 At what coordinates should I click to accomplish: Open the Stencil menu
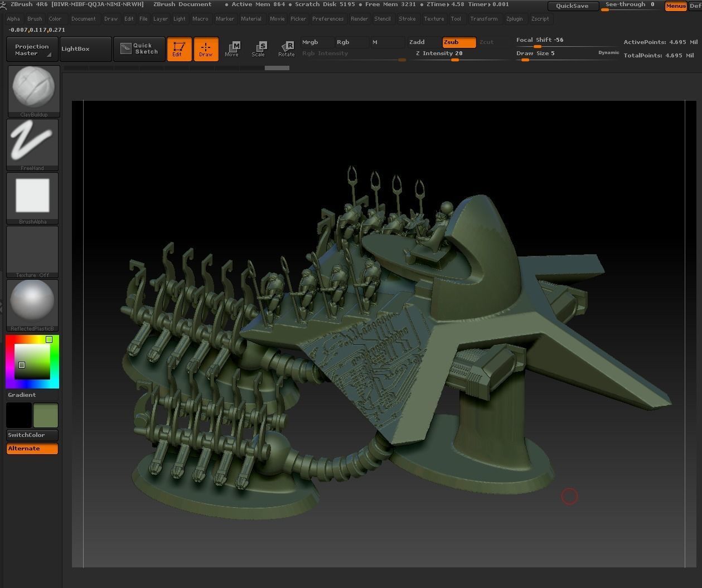tap(383, 19)
